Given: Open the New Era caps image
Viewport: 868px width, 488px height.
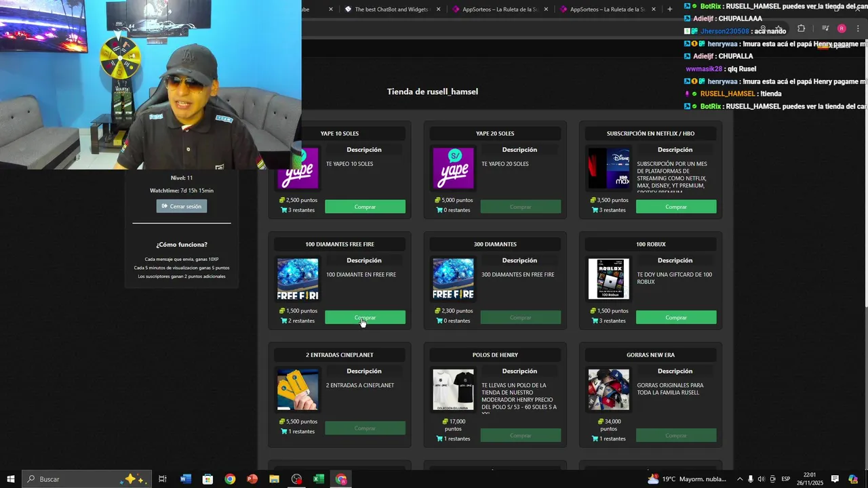Looking at the screenshot, I should pos(609,390).
